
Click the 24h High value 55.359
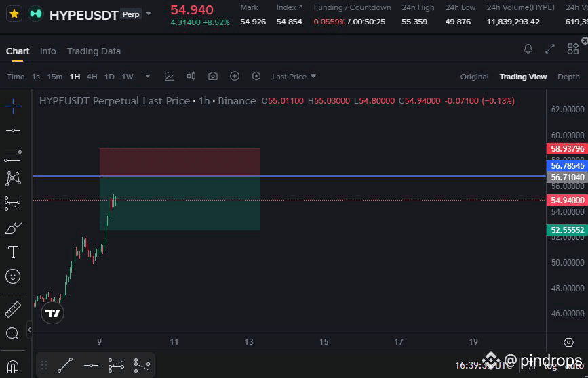[x=414, y=22]
